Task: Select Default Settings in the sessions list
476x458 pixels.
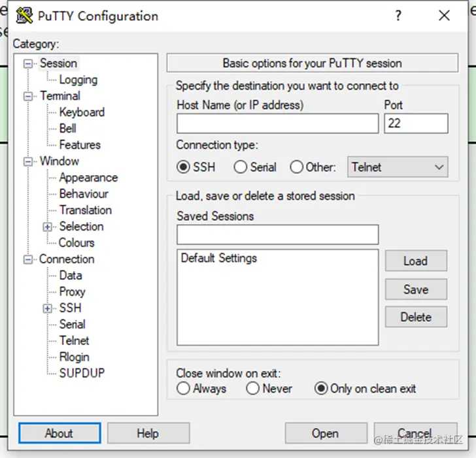Action: [219, 258]
